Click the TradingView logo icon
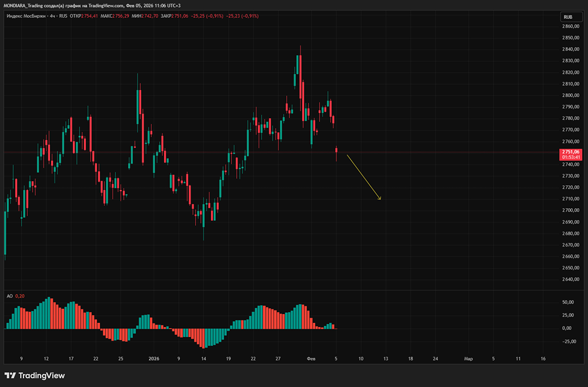Viewport: 588px width, 387px height. 11,375
